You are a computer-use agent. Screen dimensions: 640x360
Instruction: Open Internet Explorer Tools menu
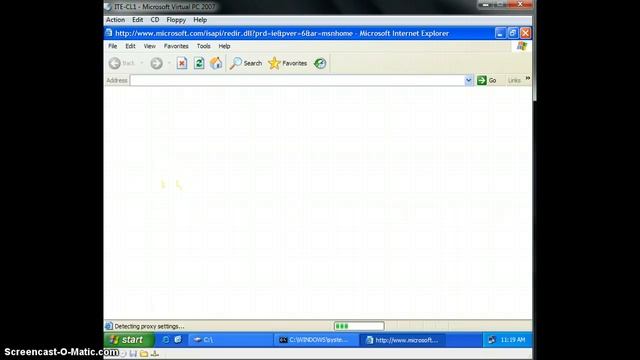[x=203, y=46]
